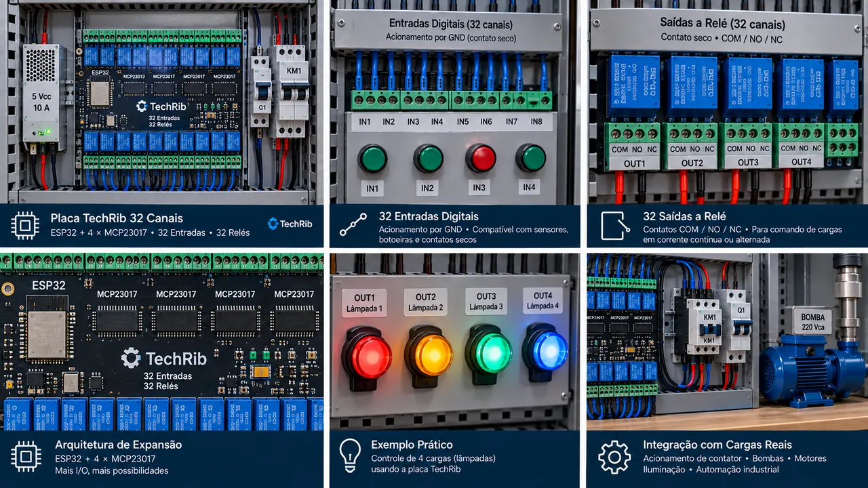Click the chip icon beside Placa TechRib 32 Canais
The width and height of the screenshot is (868, 488).
(25, 225)
